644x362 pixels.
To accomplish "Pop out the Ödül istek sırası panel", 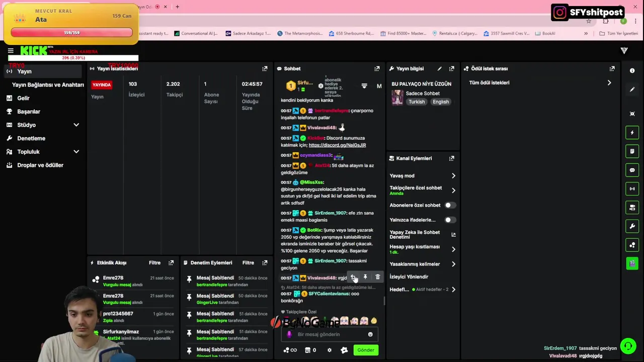I will point(612,68).
